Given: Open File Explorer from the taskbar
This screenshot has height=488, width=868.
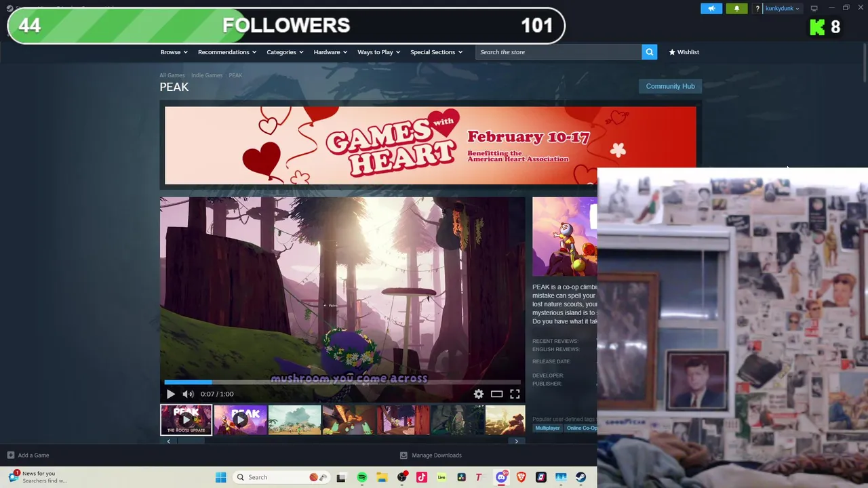Looking at the screenshot, I should tap(382, 477).
